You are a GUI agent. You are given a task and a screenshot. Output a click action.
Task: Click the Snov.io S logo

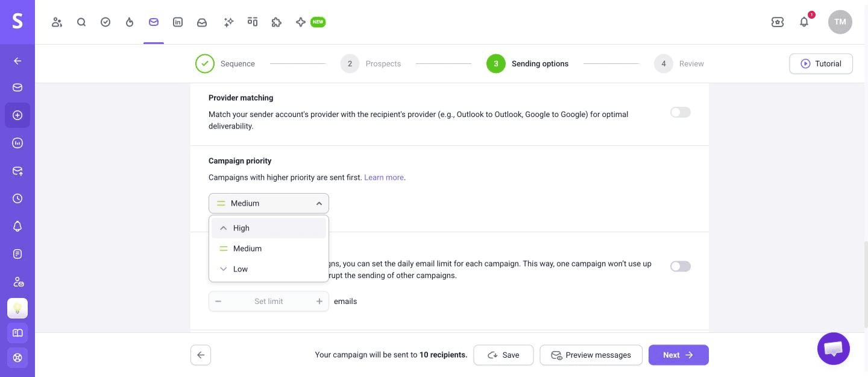click(x=17, y=22)
